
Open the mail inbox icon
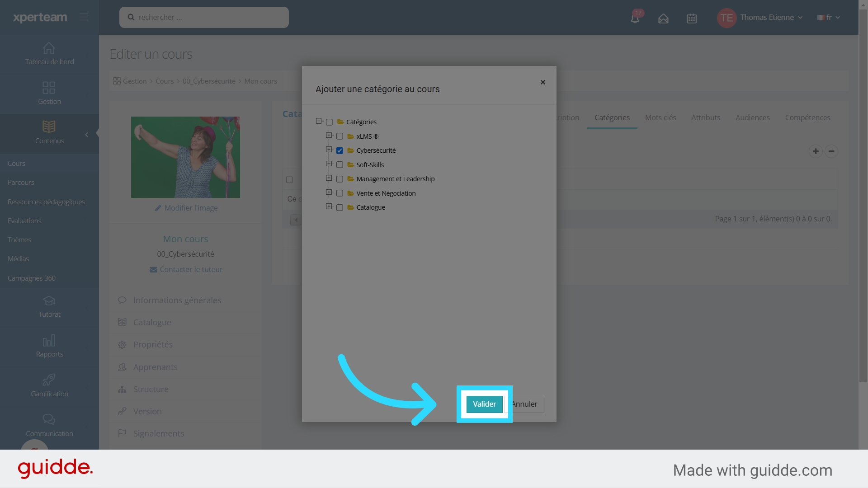coord(663,19)
